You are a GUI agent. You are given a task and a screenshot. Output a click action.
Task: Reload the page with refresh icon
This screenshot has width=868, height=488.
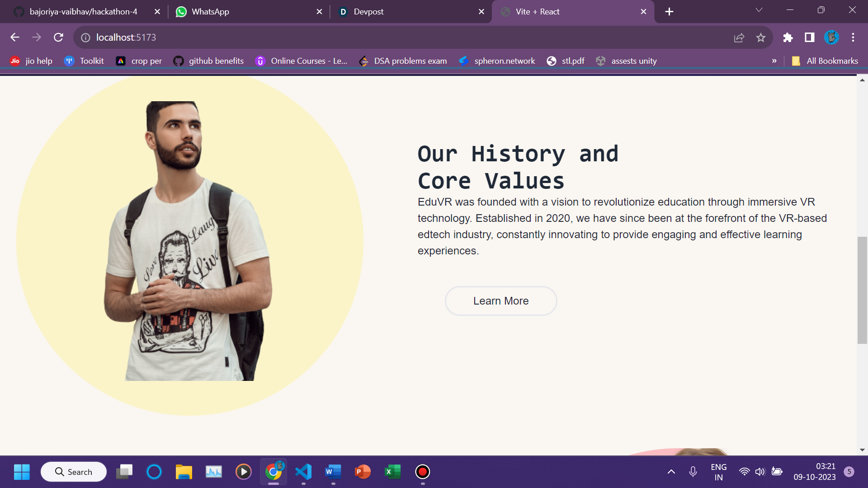click(58, 38)
